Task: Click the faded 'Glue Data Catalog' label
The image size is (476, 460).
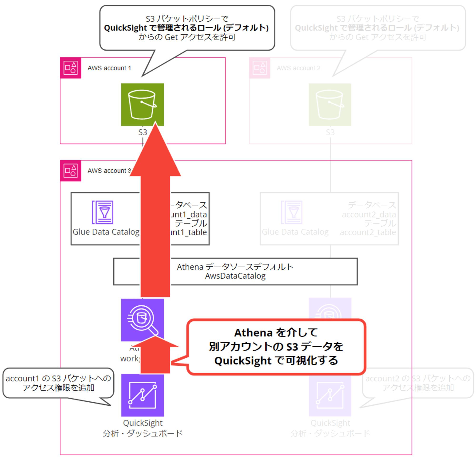Action: (x=295, y=232)
